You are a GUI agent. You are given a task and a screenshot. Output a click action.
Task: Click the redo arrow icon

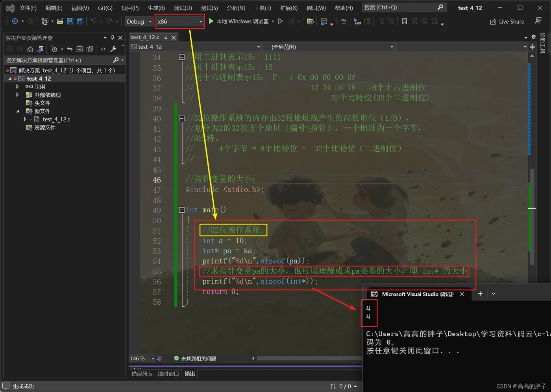(x=109, y=21)
